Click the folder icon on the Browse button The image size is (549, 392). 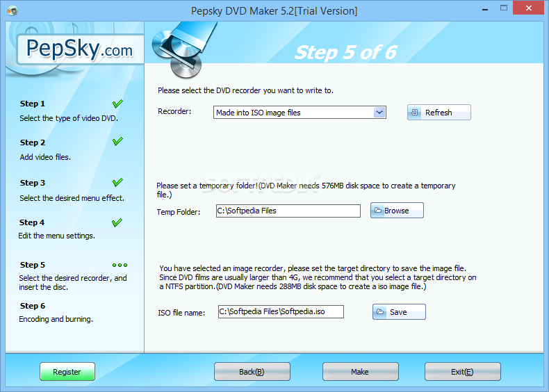(x=378, y=210)
